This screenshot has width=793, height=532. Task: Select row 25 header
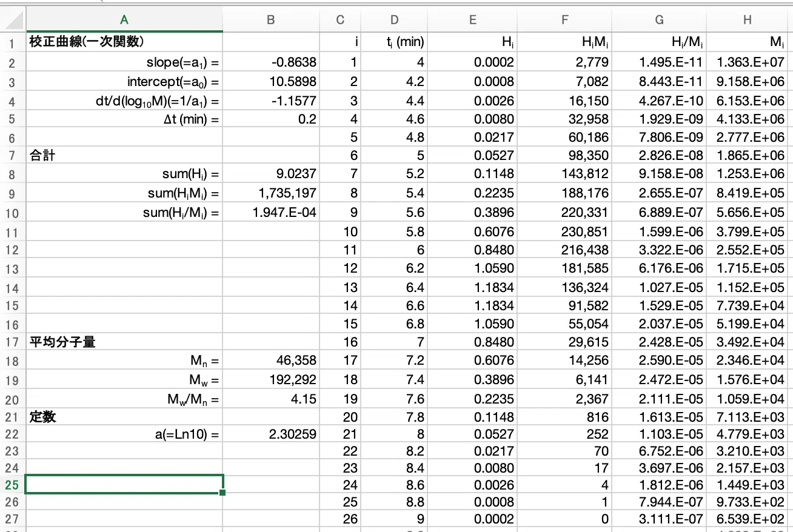(x=13, y=485)
